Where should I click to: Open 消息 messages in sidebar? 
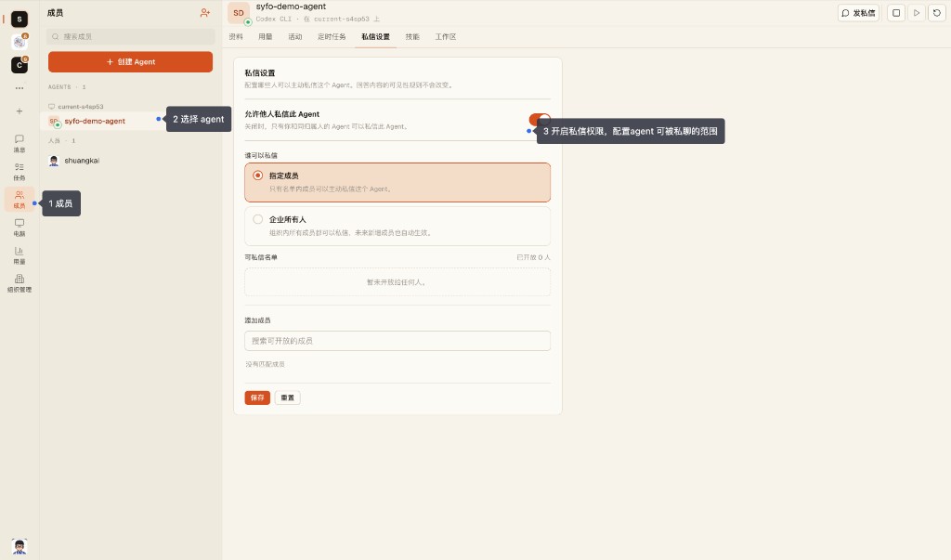(20, 144)
